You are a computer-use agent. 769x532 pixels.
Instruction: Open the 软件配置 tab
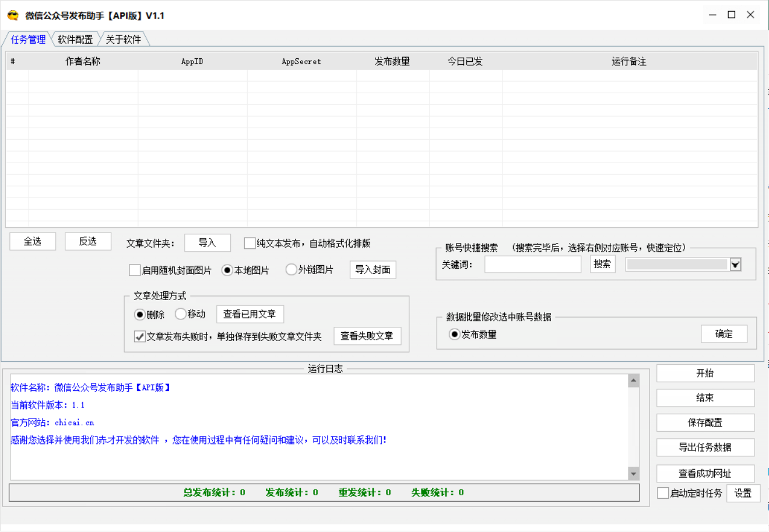pyautogui.click(x=75, y=39)
